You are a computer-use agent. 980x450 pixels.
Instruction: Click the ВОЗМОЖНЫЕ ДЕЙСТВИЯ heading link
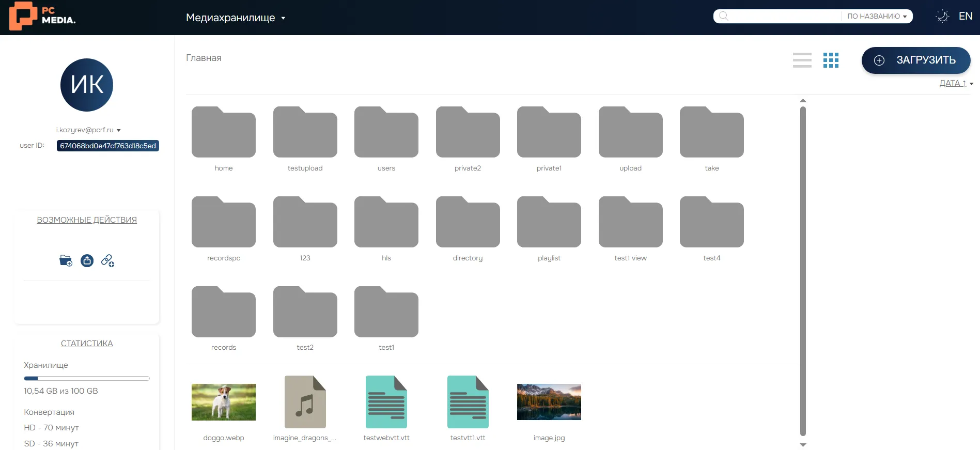click(87, 220)
